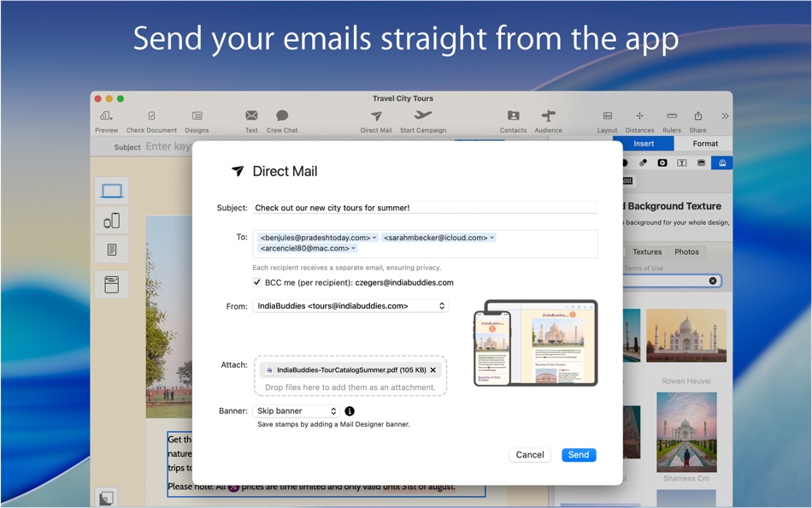Image resolution: width=812 pixels, height=508 pixels.
Task: Click the banner info icon
Action: (x=350, y=411)
